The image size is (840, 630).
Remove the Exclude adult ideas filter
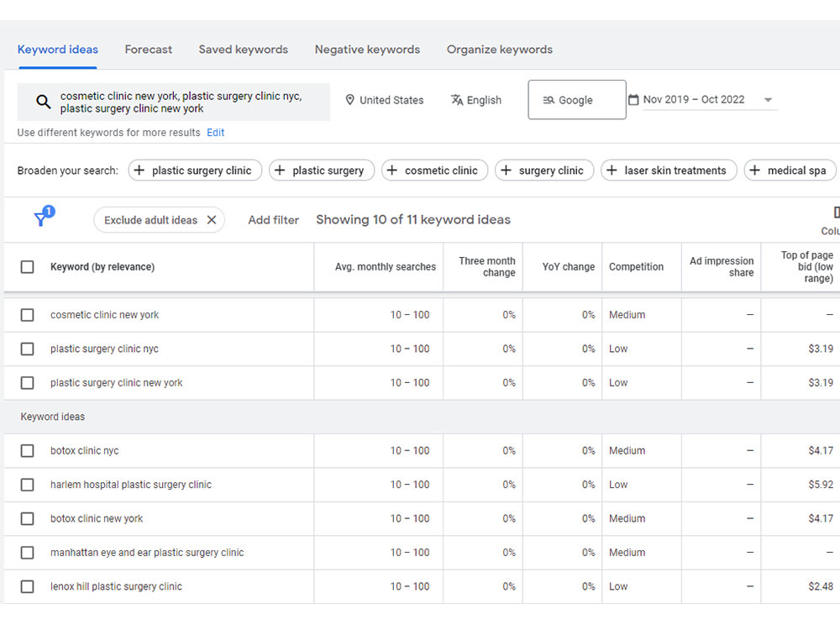(212, 220)
